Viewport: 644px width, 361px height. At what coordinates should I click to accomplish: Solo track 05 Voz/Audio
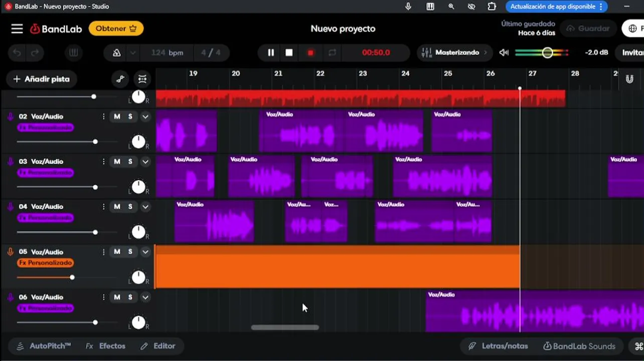pyautogui.click(x=130, y=252)
